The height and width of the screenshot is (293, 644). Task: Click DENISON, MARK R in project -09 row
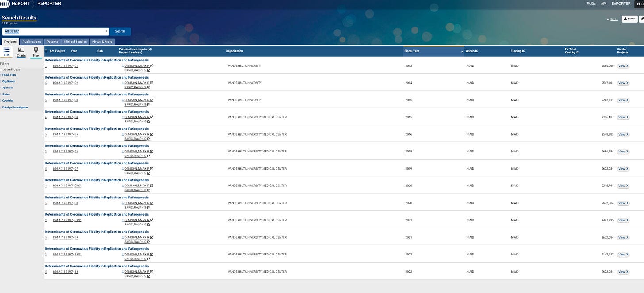[x=137, y=237]
